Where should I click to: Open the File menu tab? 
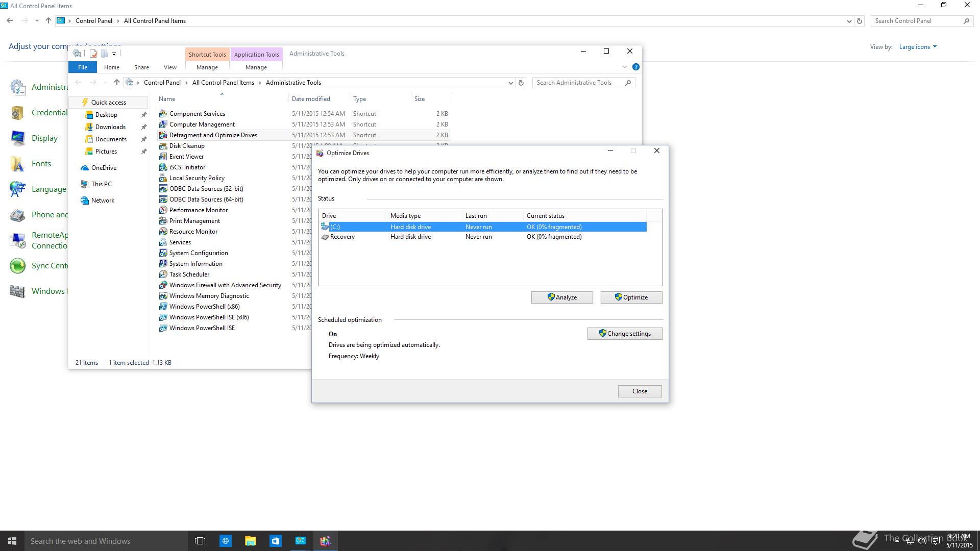[x=83, y=67]
